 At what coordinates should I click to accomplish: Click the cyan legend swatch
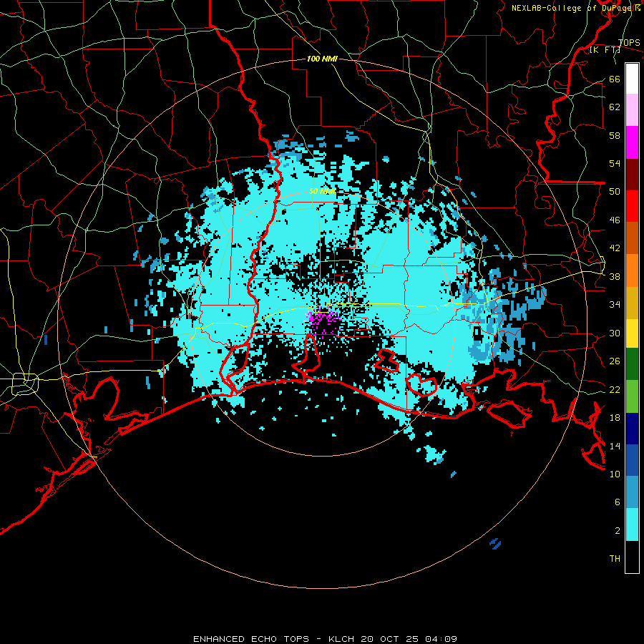(632, 525)
